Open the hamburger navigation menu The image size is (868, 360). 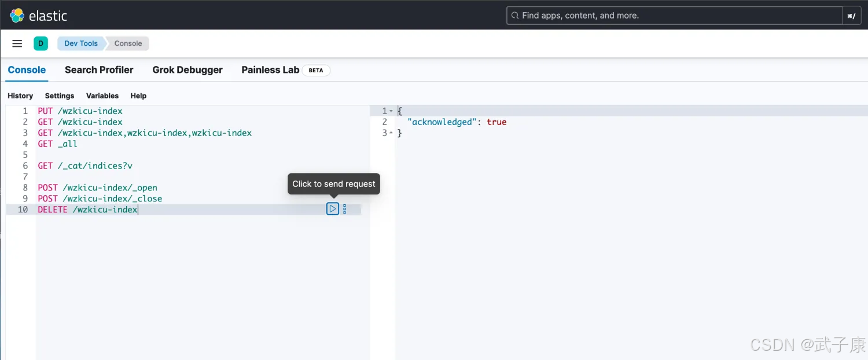tap(17, 43)
